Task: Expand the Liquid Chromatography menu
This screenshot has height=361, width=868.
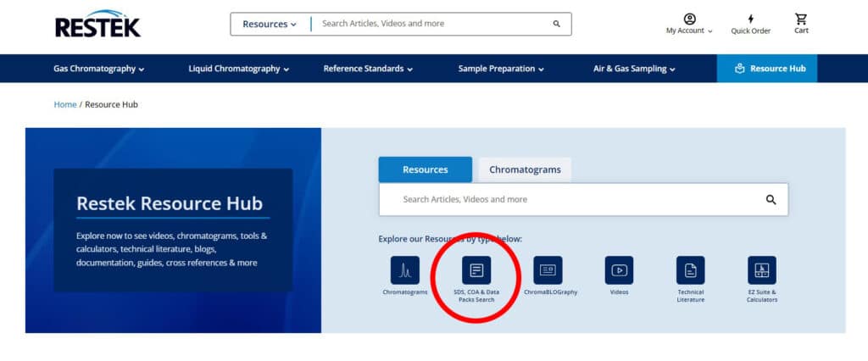Action: click(238, 69)
